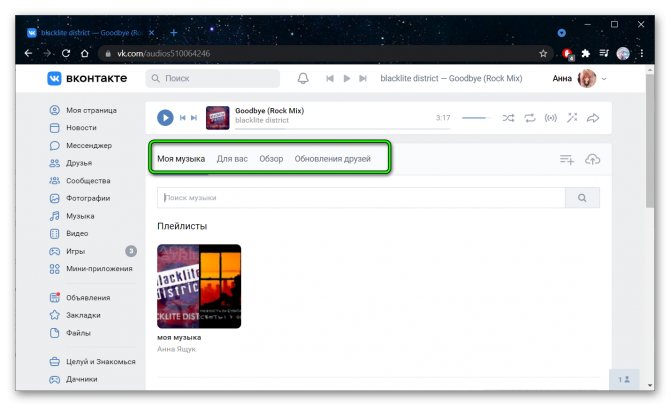Screen dimensions: 670x406
Task: Click the upload audio cloud icon
Action: click(592, 159)
